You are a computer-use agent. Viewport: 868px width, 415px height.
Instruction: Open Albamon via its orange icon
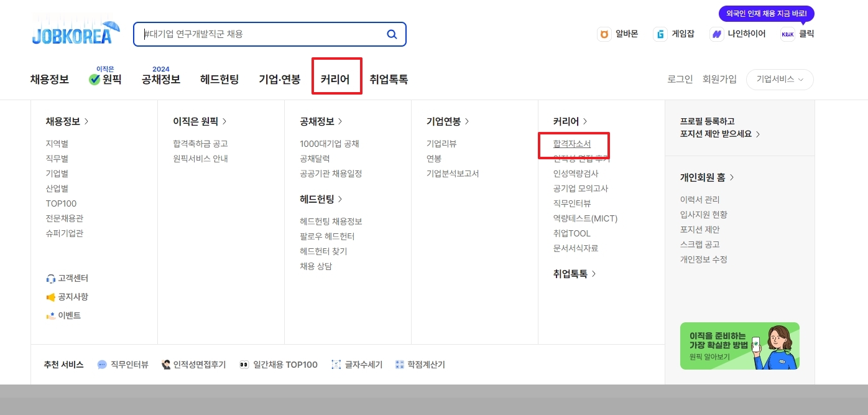point(604,34)
